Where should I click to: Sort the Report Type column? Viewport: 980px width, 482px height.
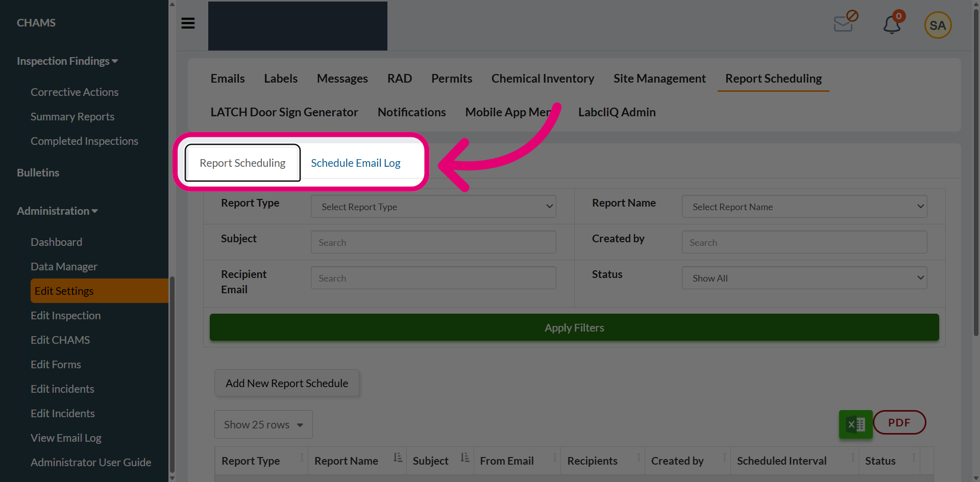[x=261, y=461]
